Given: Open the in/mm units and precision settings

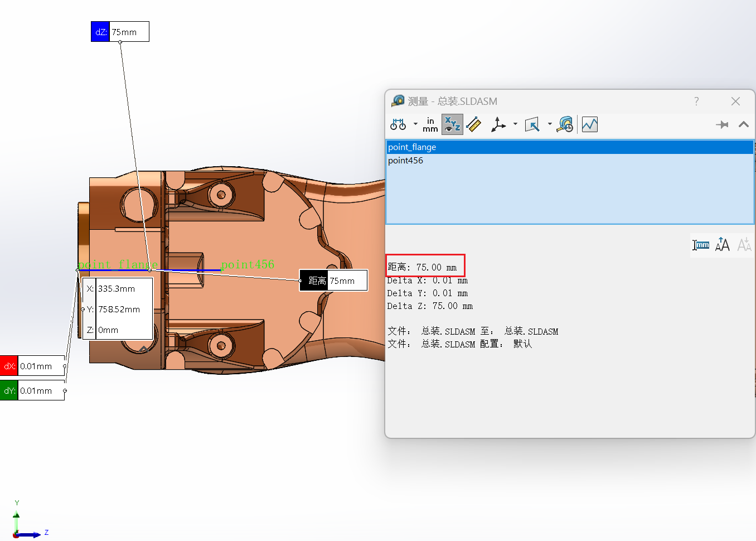Looking at the screenshot, I should coord(430,124).
